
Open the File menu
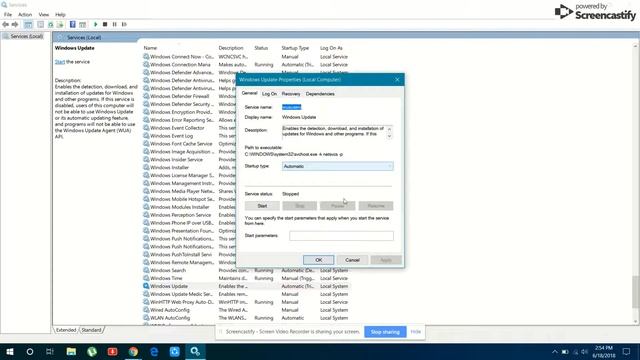pyautogui.click(x=8, y=15)
